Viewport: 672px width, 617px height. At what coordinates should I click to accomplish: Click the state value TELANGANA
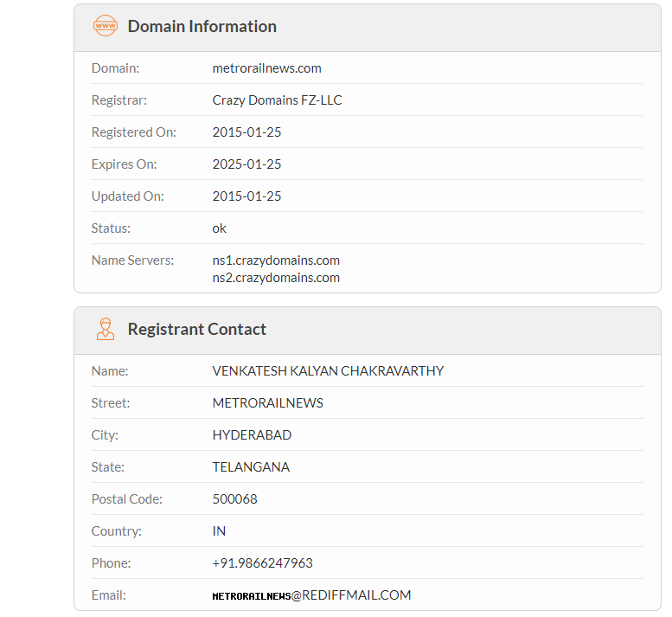point(251,467)
